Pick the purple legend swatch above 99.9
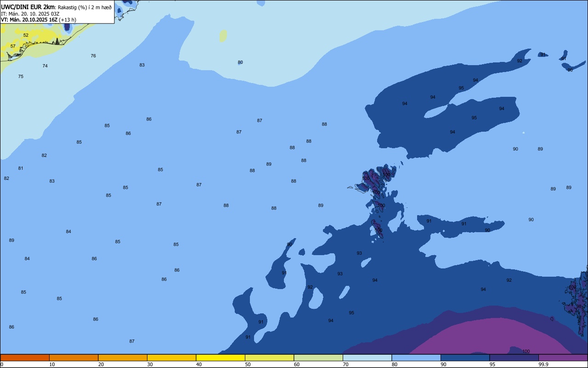 (563, 357)
